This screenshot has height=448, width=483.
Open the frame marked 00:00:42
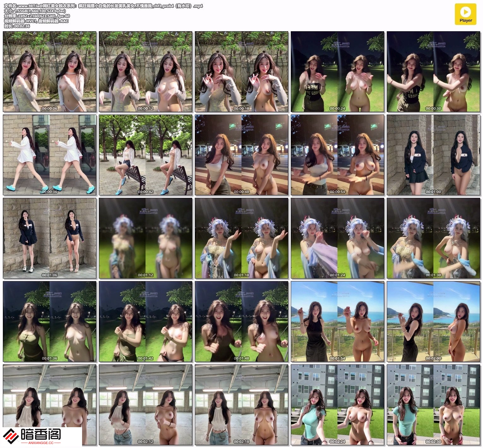tap(146, 155)
